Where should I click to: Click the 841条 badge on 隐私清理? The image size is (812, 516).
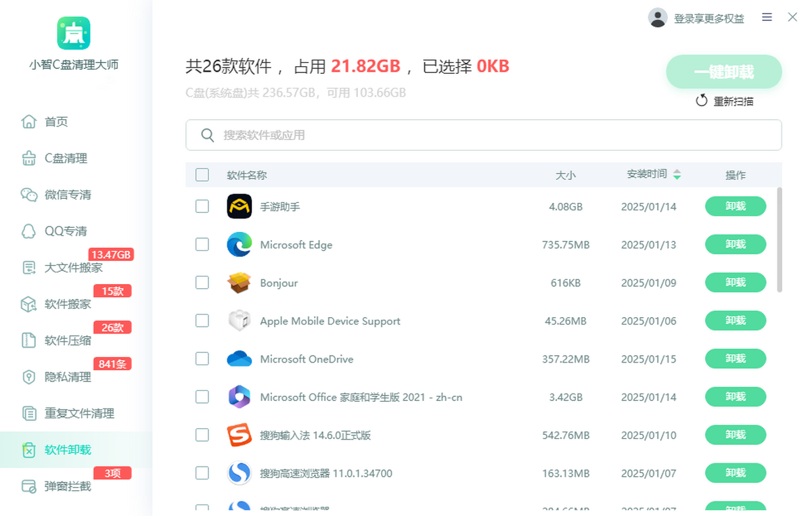tap(112, 364)
